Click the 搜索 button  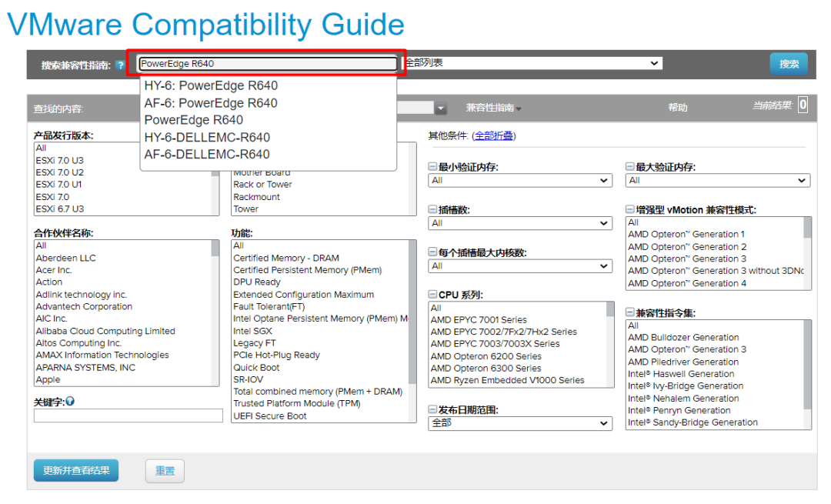tap(789, 64)
